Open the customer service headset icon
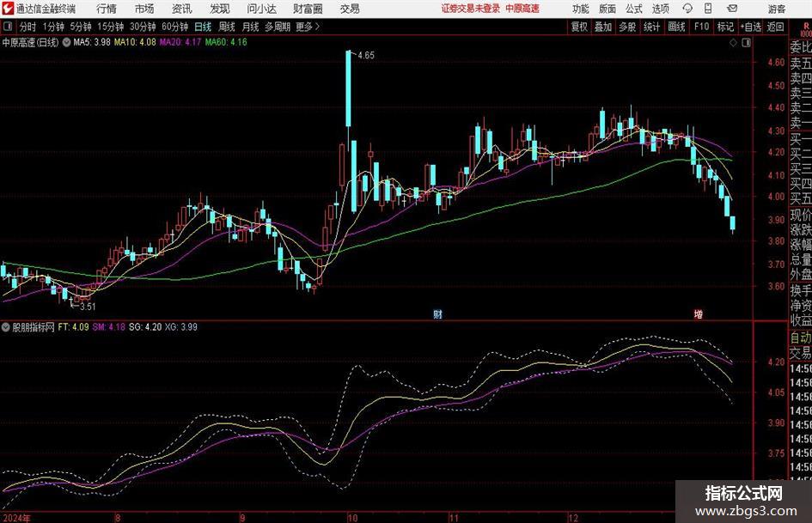Screen dimensions: 812x523 687,9
